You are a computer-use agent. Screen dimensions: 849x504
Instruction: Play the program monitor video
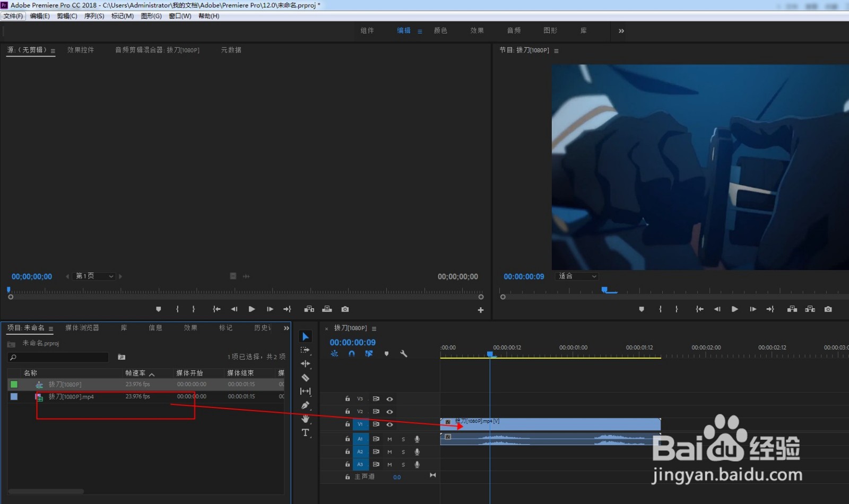point(735,309)
